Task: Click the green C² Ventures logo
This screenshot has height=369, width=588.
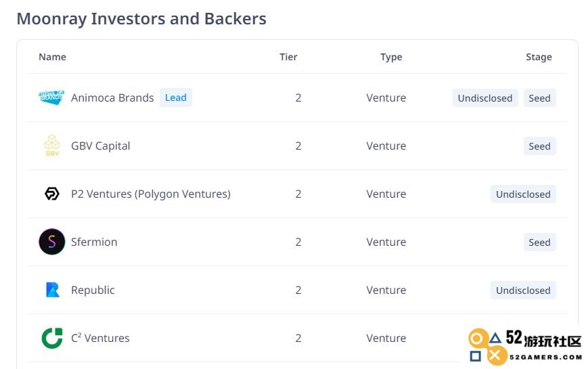Action: click(52, 338)
